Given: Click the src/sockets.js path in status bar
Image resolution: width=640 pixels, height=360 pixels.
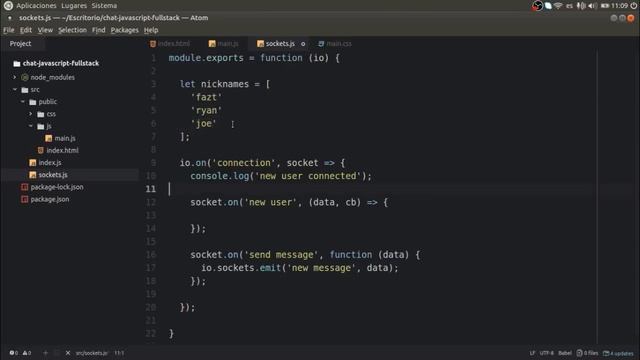Looking at the screenshot, I should click(x=92, y=353).
